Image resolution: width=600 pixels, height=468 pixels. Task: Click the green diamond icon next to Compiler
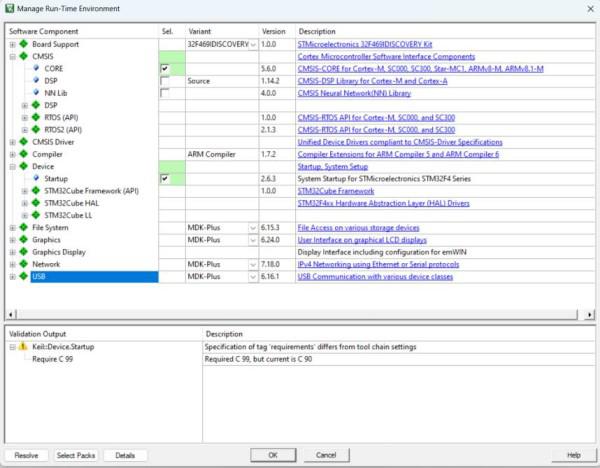(x=24, y=154)
